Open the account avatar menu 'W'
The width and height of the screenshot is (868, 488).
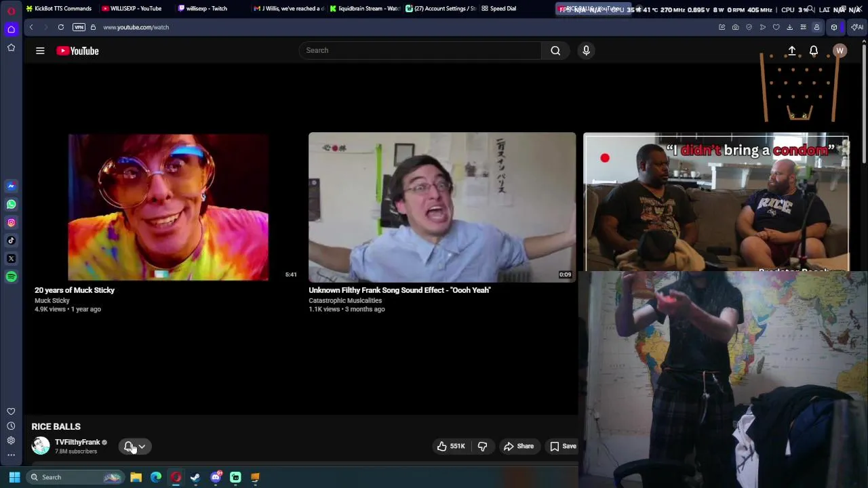pos(840,51)
